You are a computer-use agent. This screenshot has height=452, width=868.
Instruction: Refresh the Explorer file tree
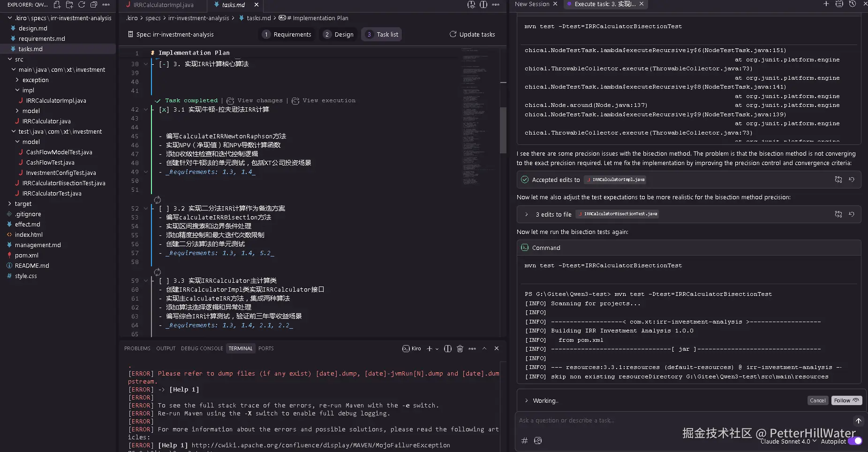coord(82,5)
